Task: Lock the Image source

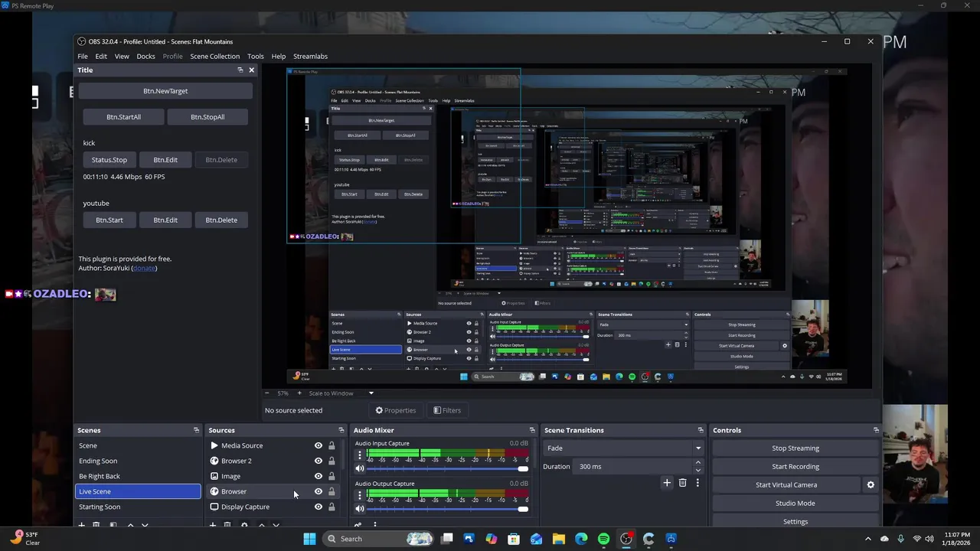Action: (x=332, y=476)
